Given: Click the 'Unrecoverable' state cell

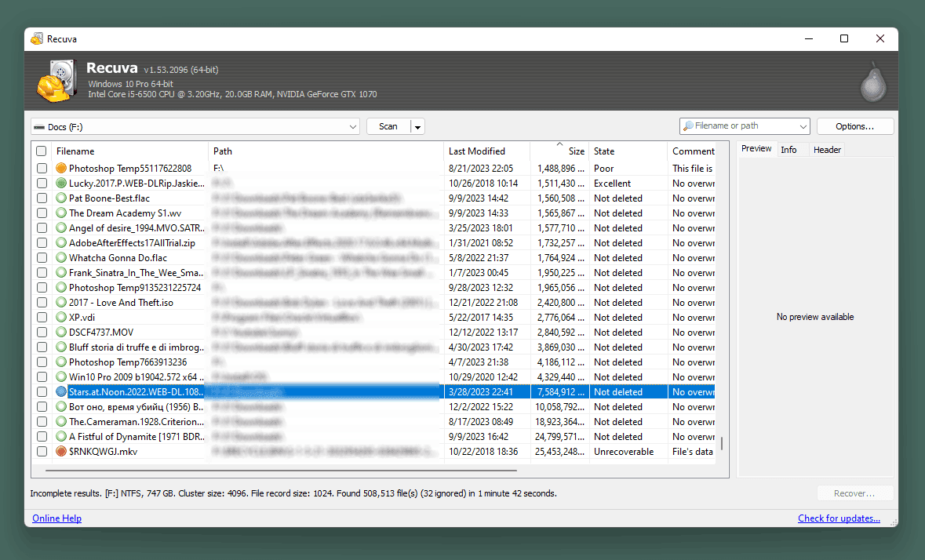Looking at the screenshot, I should [x=624, y=452].
